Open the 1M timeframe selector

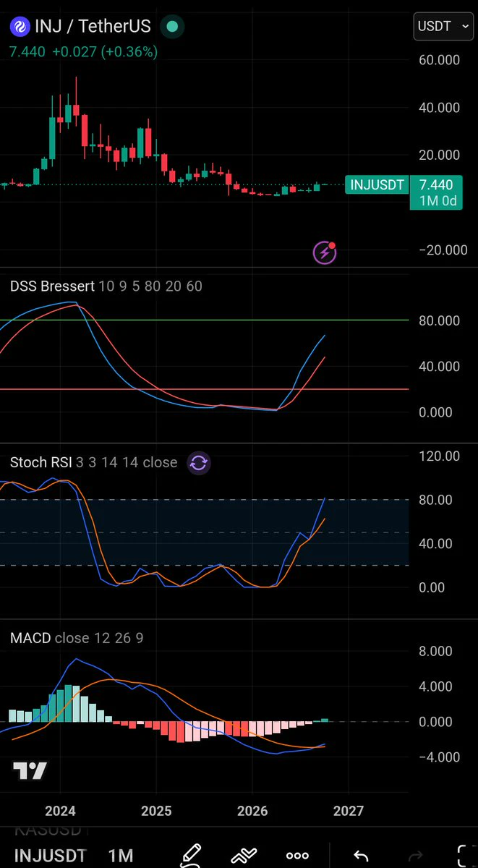(121, 856)
